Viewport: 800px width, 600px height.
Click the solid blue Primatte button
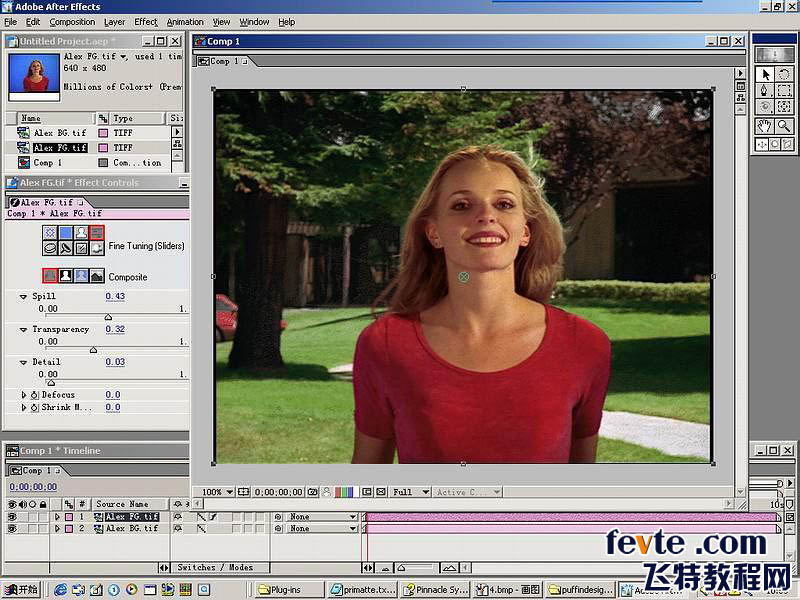click(66, 233)
